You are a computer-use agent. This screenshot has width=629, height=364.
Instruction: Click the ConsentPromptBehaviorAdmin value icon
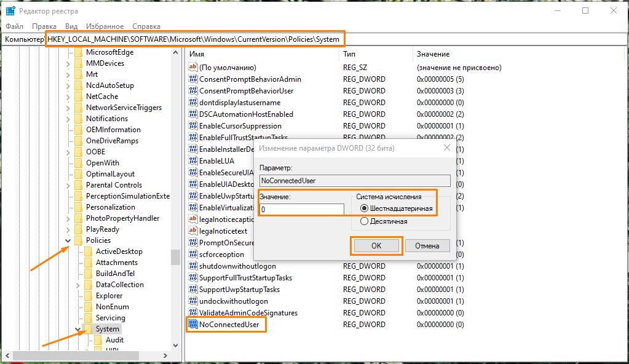coord(193,79)
